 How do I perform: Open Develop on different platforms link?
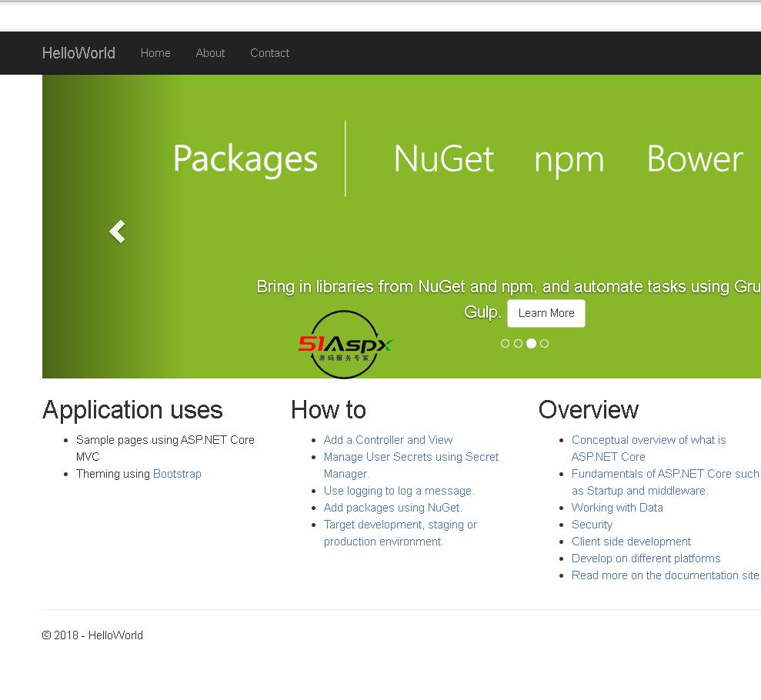point(646,558)
